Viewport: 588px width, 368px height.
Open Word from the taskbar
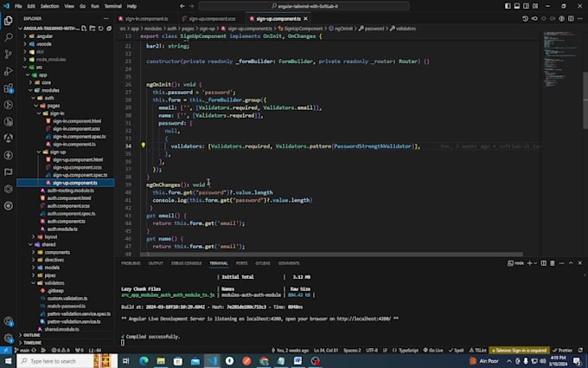[298, 361]
